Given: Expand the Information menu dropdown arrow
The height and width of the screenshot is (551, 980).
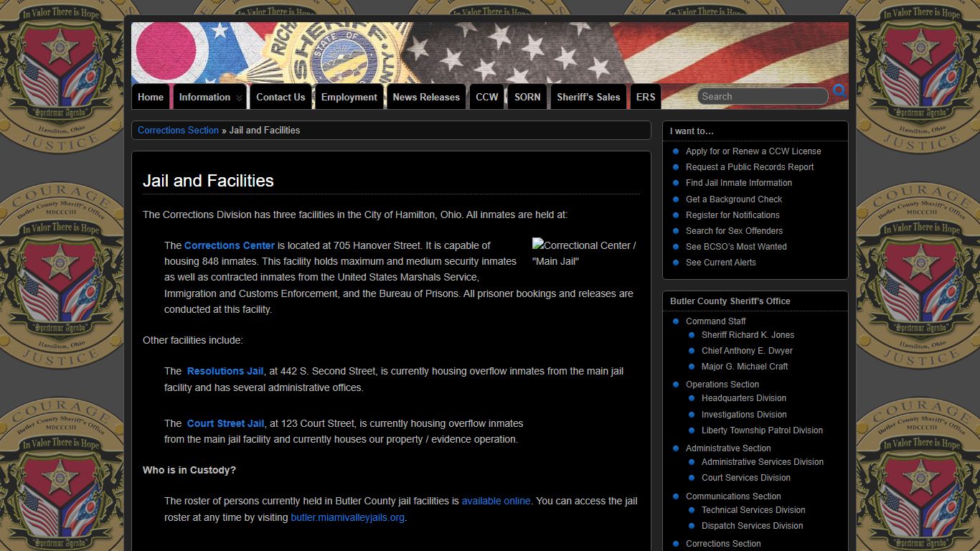Looking at the screenshot, I should (239, 98).
